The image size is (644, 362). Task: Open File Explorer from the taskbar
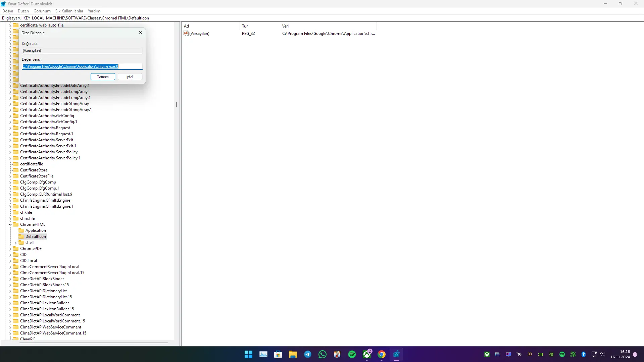(x=293, y=354)
